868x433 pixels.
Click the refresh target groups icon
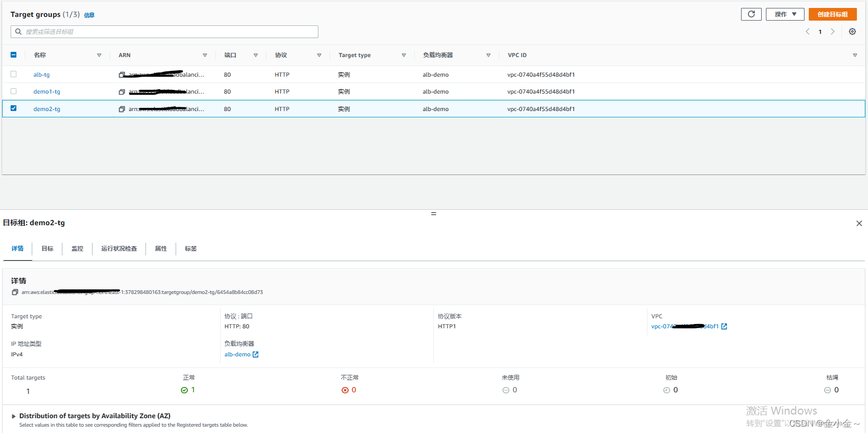pos(751,14)
